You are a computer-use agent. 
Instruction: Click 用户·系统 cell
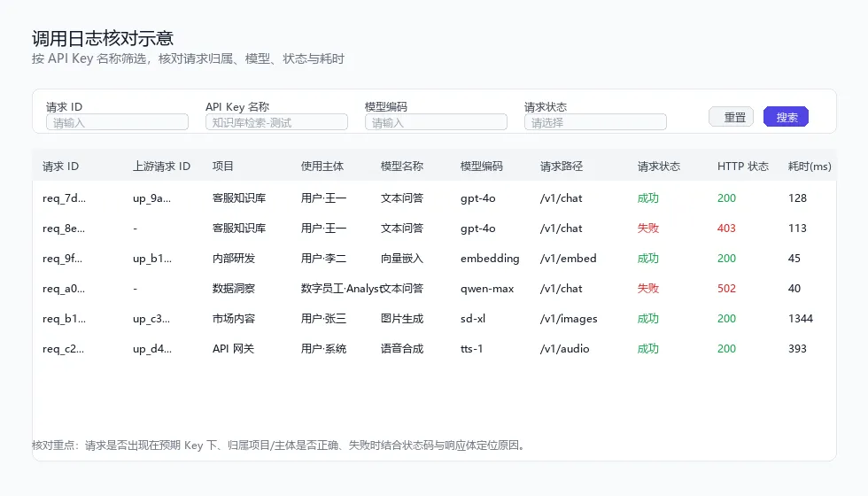324,349
